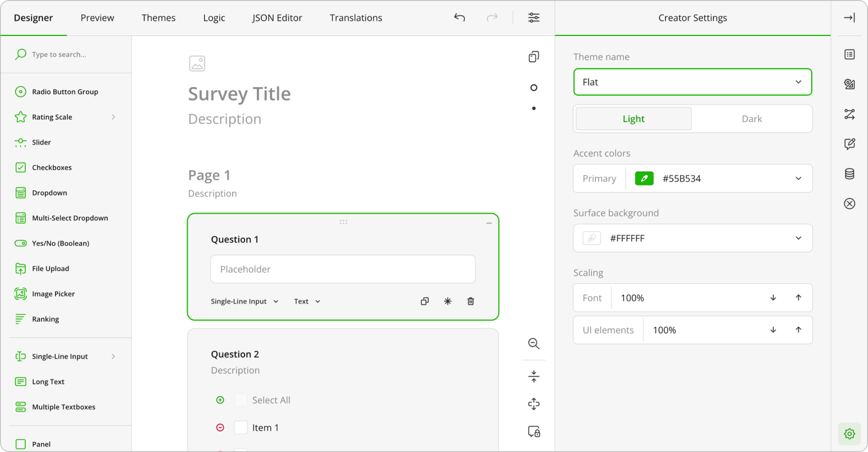
Task: Click the survey logo image placeholder
Action: 197,64
